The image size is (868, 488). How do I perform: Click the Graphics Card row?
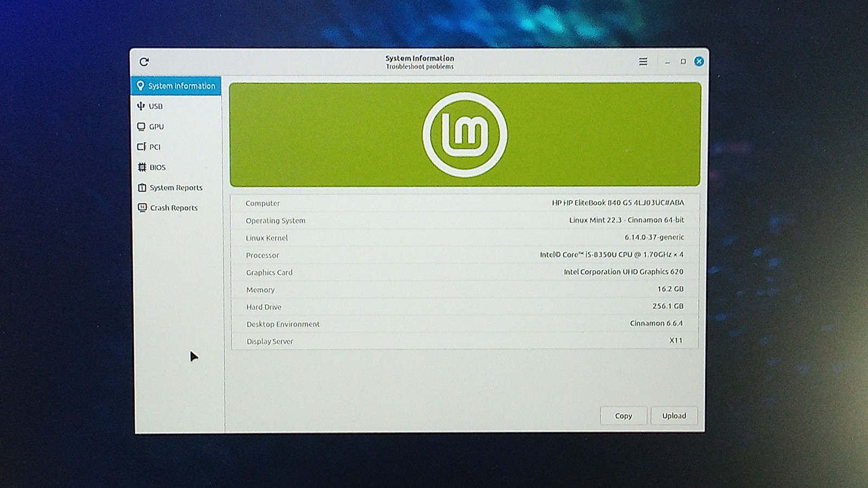pyautogui.click(x=465, y=272)
